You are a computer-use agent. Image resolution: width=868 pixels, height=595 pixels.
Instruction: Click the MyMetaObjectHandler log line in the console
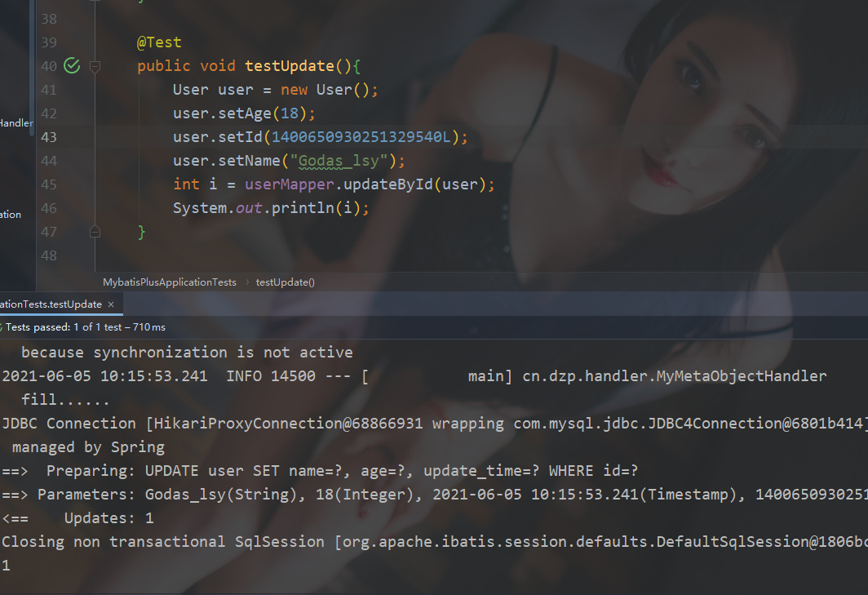[x=414, y=376]
